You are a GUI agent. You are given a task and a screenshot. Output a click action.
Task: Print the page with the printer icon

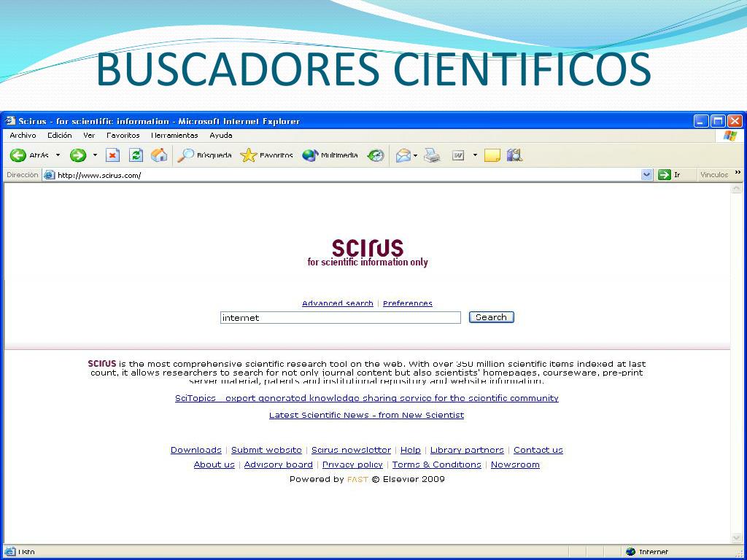432,155
